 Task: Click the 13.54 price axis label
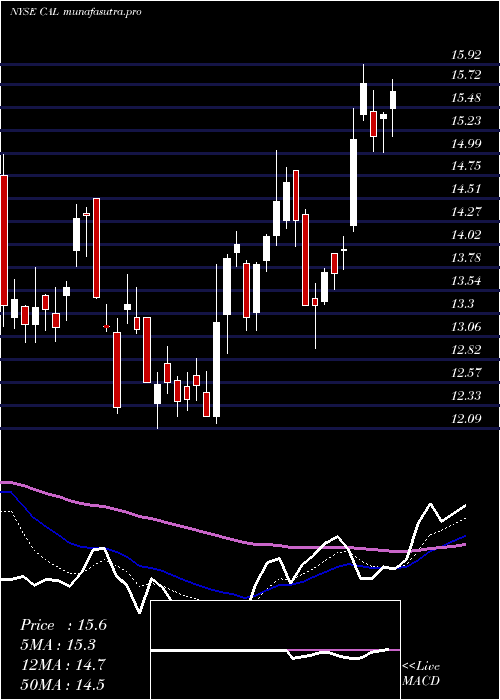466,281
